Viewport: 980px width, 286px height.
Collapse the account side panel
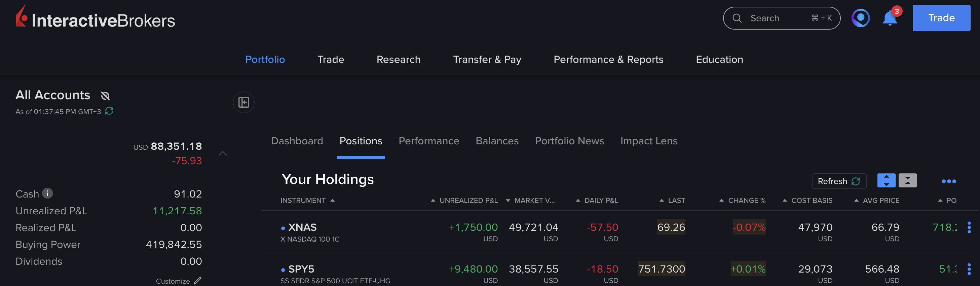[x=243, y=102]
